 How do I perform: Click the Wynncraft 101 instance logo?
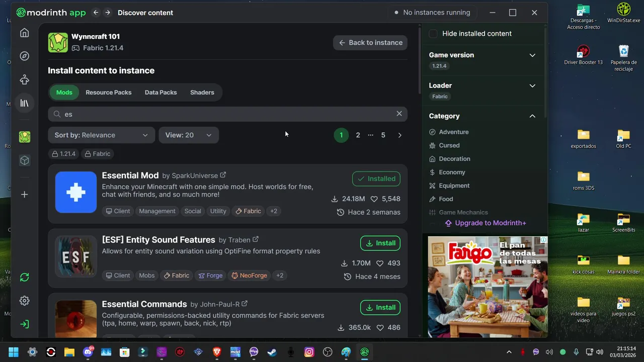[x=58, y=43]
